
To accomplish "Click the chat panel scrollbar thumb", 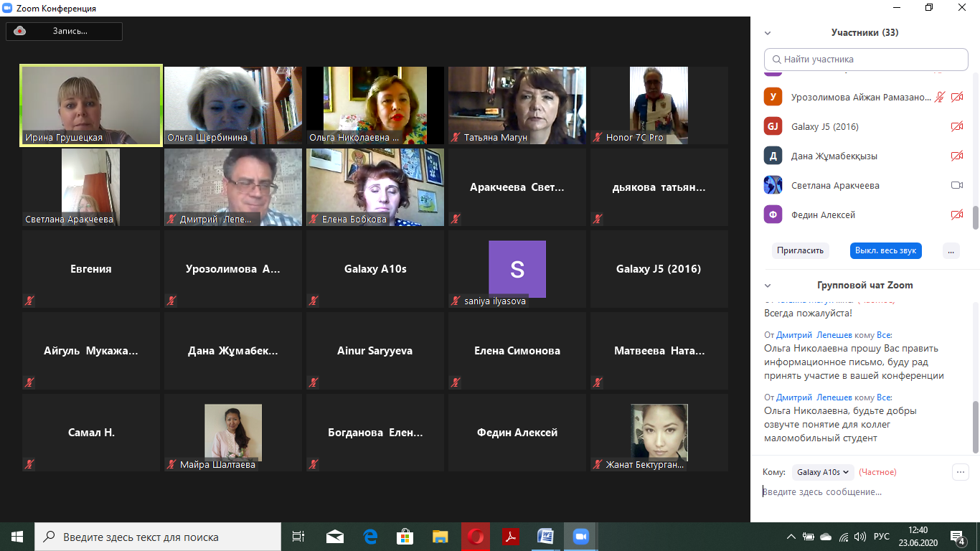I will coord(975,427).
